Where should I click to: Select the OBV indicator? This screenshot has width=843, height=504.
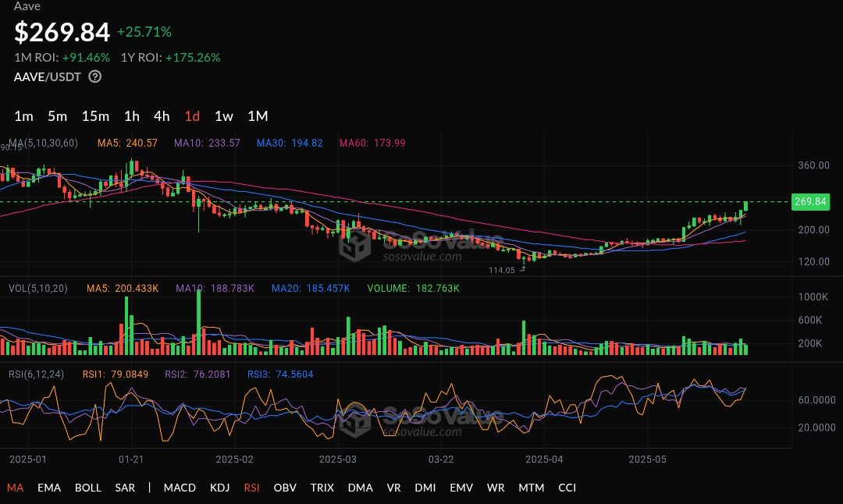pyautogui.click(x=285, y=488)
